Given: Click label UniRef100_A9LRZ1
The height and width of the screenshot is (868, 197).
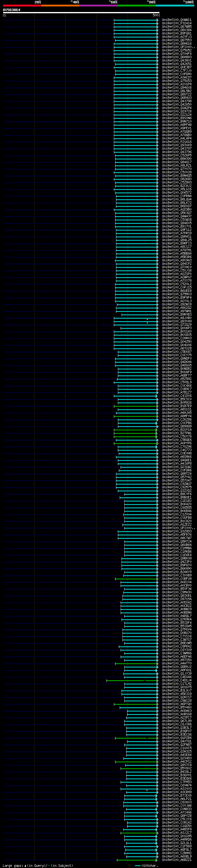Looking at the screenshot, I should point(176,165).
